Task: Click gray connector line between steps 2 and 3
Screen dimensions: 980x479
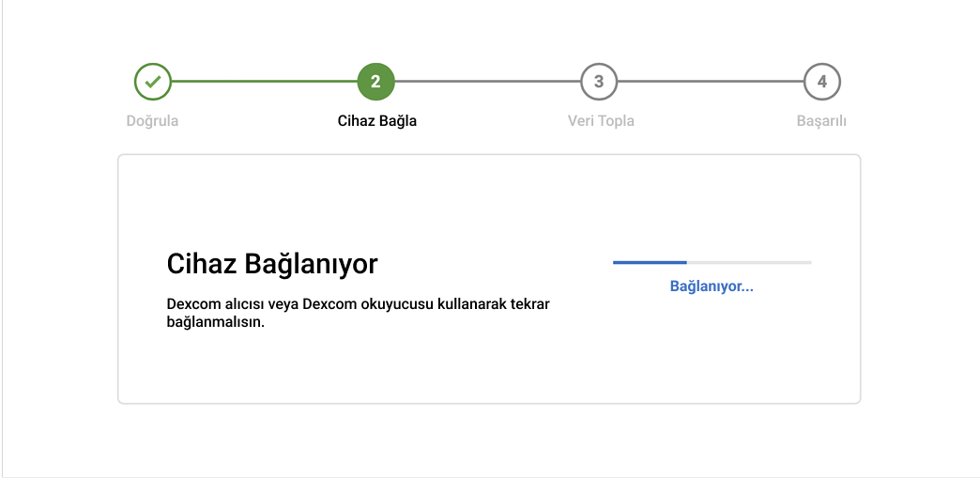Action: tap(487, 82)
